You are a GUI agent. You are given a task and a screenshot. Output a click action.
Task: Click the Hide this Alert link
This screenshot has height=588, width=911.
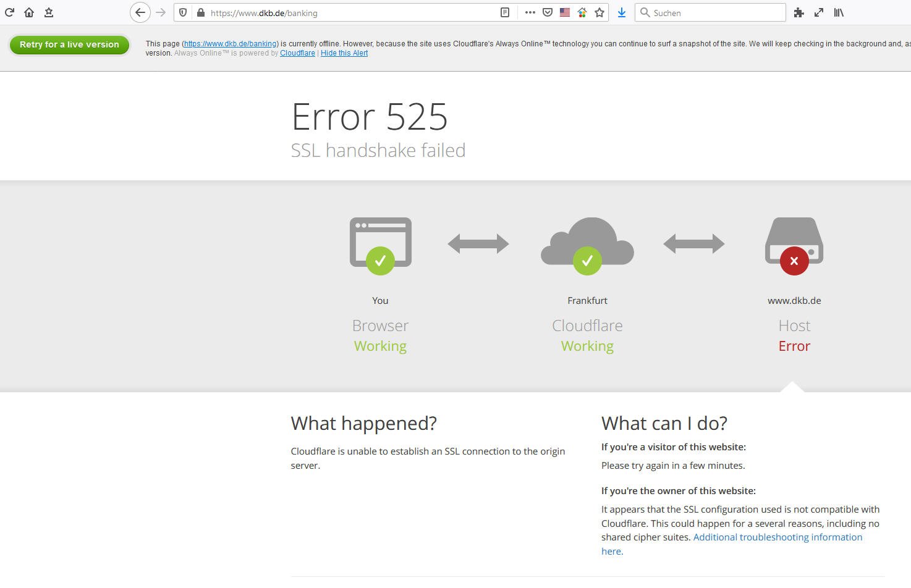344,53
